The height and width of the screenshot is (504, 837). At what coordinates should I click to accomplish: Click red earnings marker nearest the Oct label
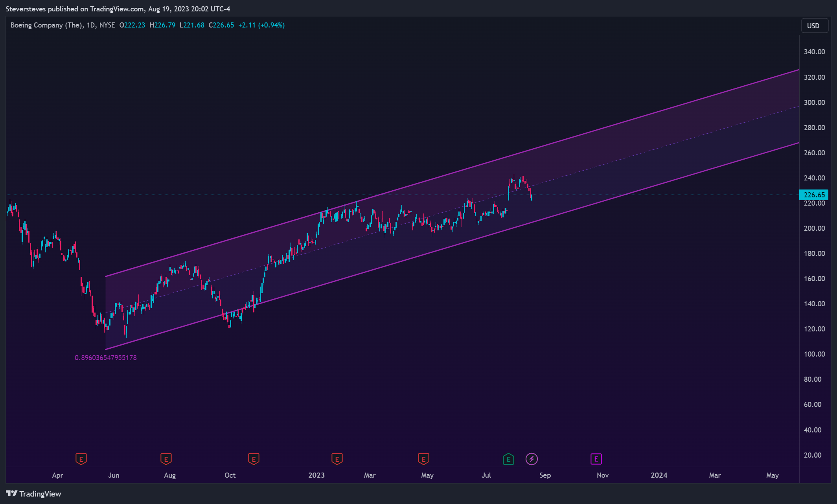(x=254, y=459)
